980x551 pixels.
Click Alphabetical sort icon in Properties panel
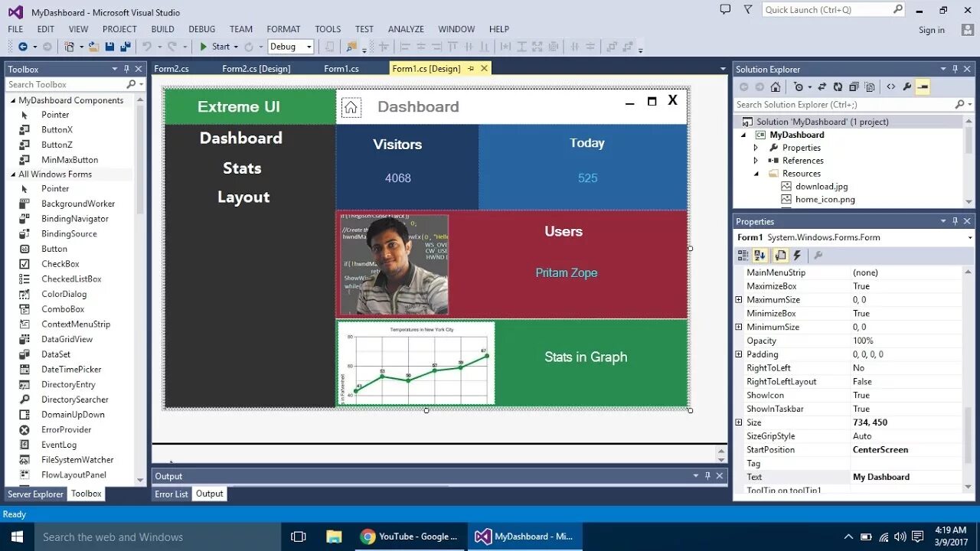click(x=760, y=256)
